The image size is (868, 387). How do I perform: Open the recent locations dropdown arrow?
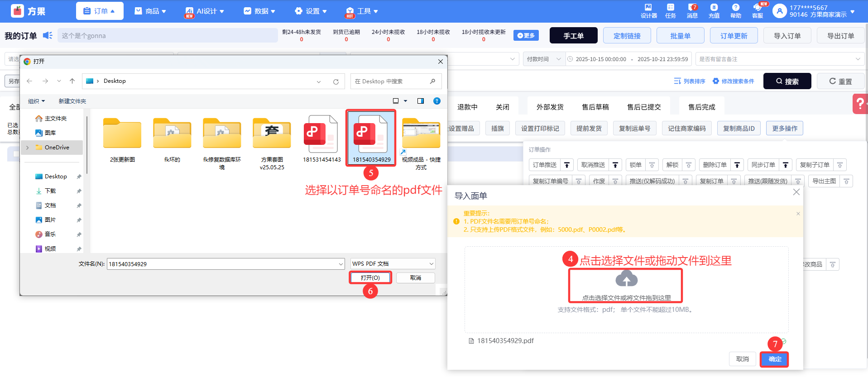(x=59, y=81)
